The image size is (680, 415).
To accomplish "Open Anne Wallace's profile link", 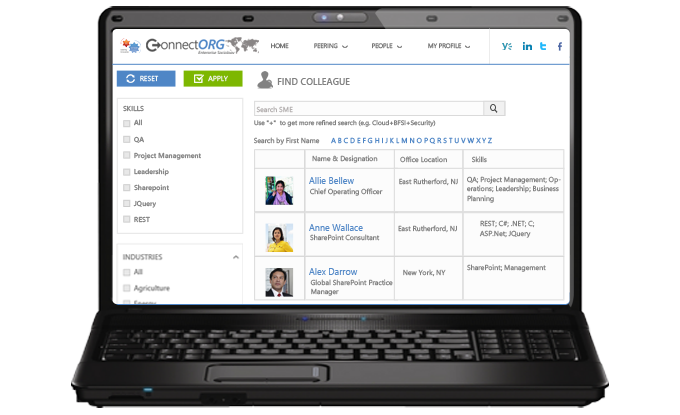I will 336,228.
